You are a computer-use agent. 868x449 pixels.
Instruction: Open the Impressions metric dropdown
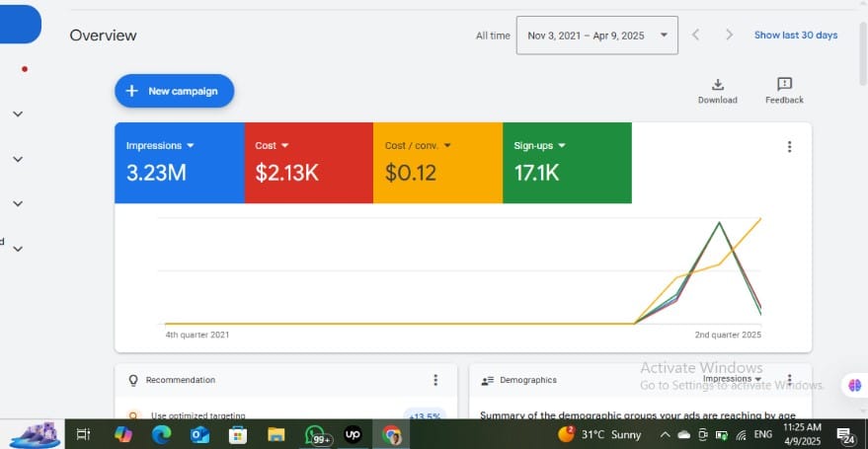(x=160, y=145)
